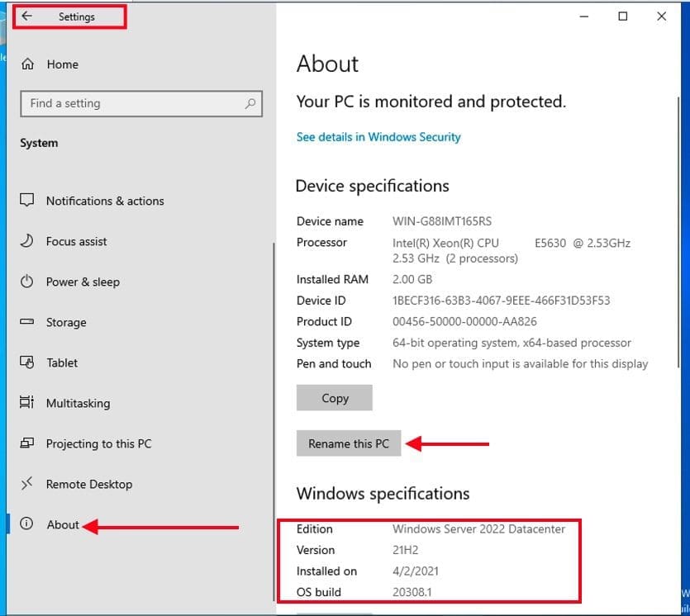The image size is (690, 616).
Task: Select the About menu item
Action: tap(63, 524)
